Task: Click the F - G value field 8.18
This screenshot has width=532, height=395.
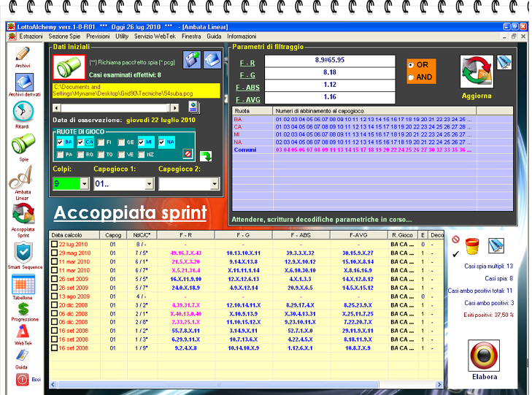Action: click(330, 73)
